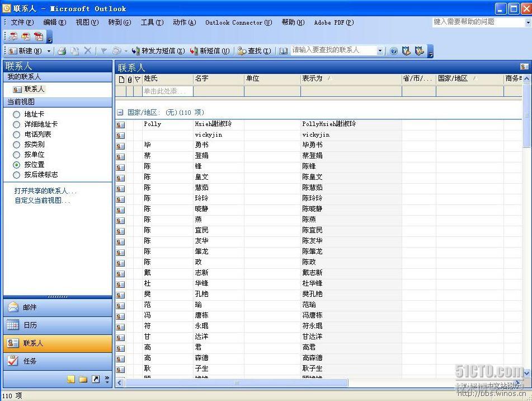Click the first shield-like icon after help
532x401 pixels.
point(406,51)
